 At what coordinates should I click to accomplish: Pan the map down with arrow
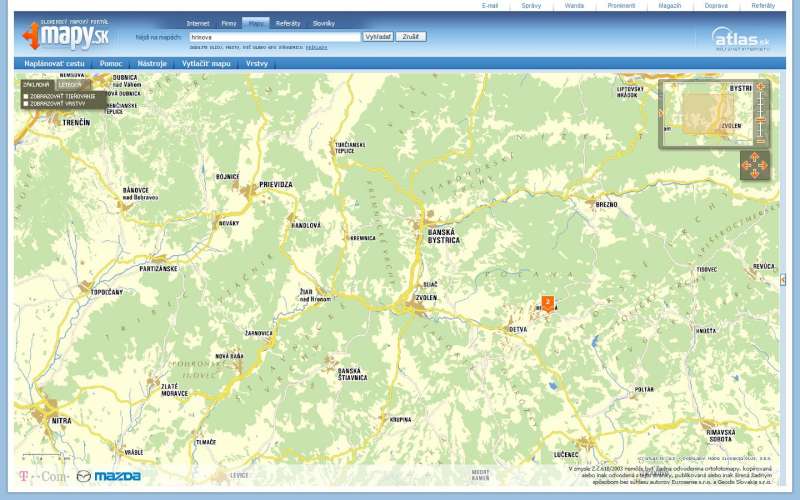755,173
